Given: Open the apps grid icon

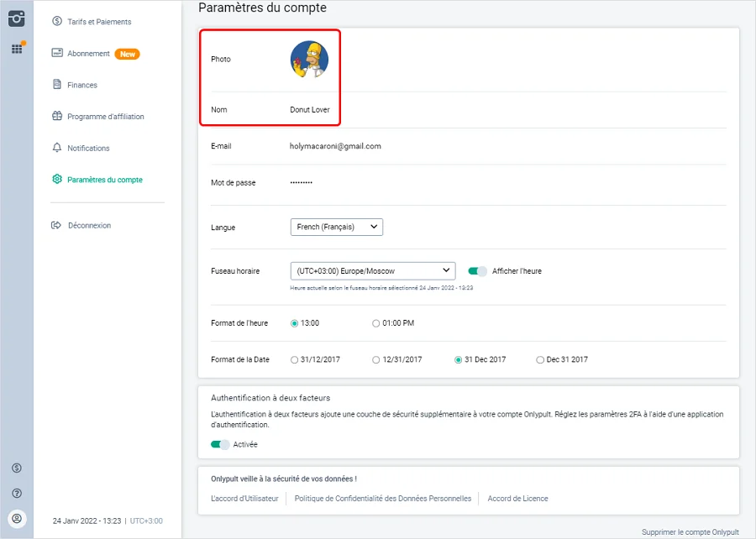Looking at the screenshot, I should pos(17,49).
